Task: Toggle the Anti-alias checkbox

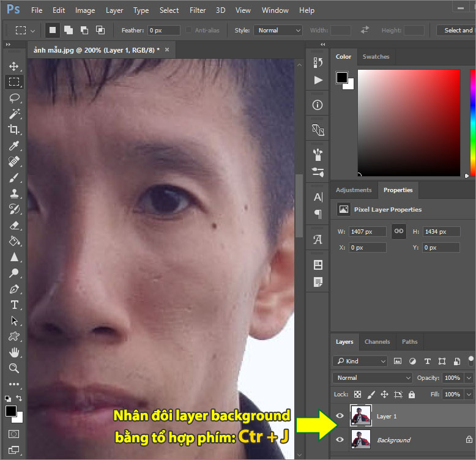Action: pyautogui.click(x=189, y=30)
